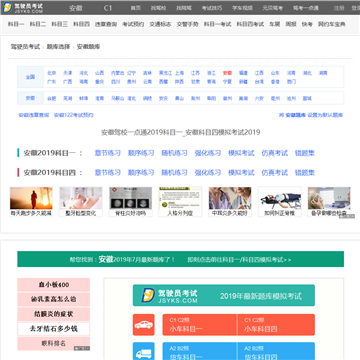
Task: Select 广东 in the province list
Action: pos(52,81)
